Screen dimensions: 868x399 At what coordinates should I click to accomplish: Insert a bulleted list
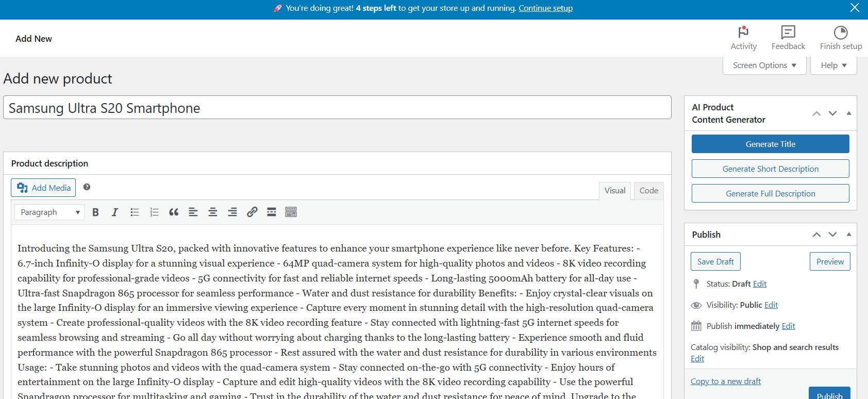pos(135,212)
